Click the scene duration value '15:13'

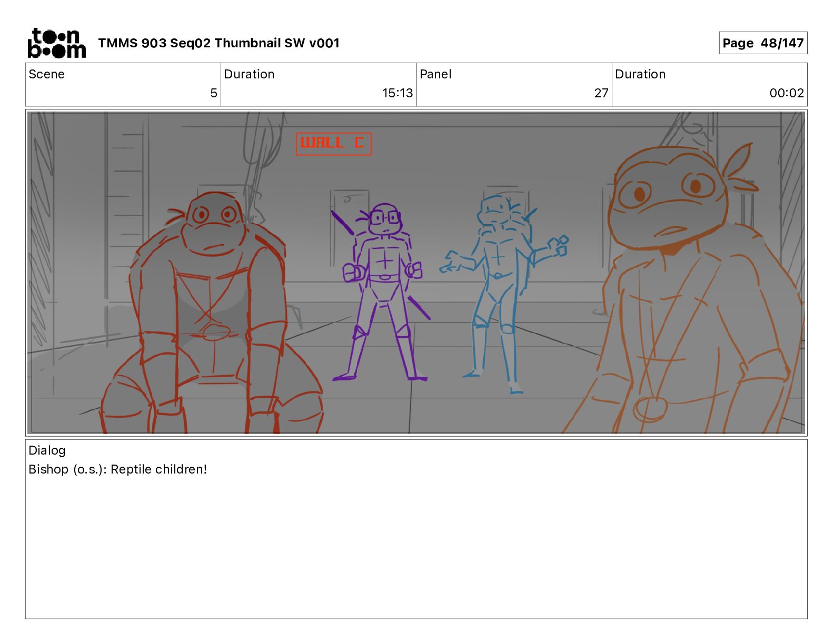click(x=398, y=93)
